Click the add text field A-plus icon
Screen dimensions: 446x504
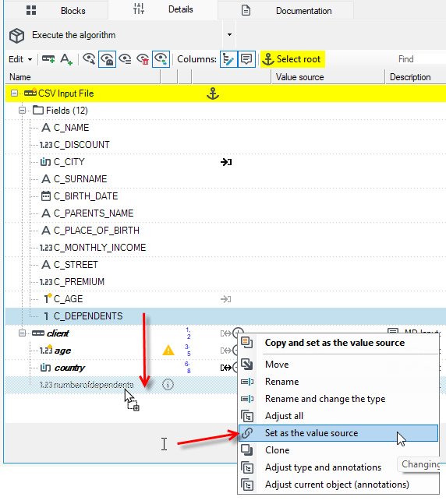pyautogui.click(x=66, y=59)
